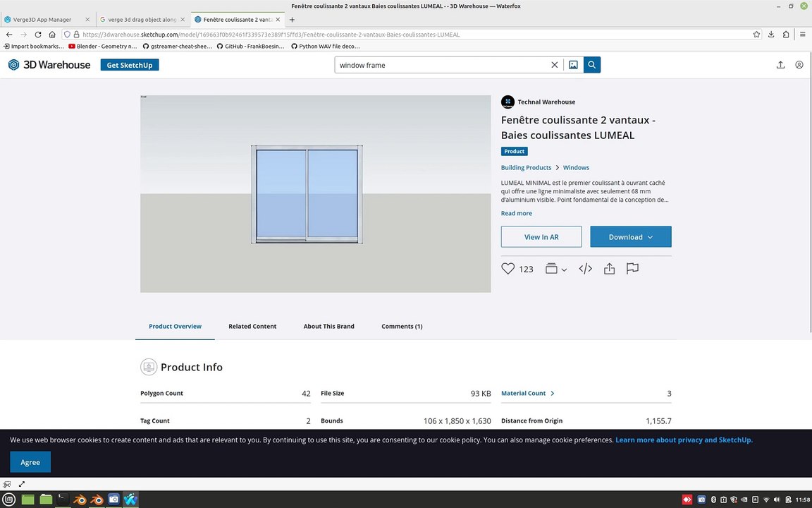812x508 pixels.
Task: Click the Material Count link
Action: point(523,394)
